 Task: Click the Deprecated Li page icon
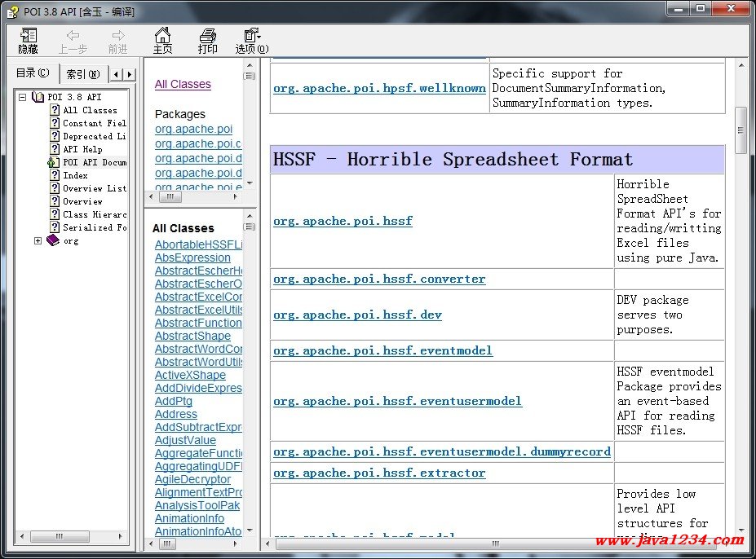(55, 136)
